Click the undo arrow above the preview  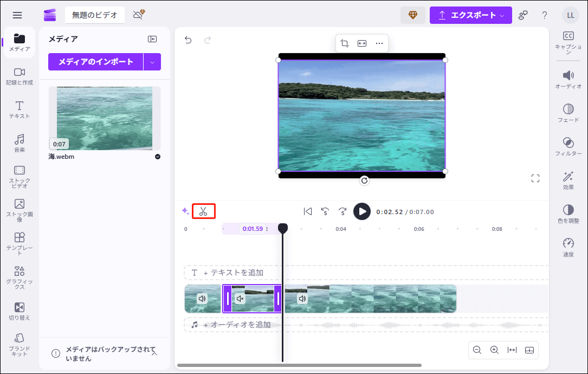click(x=188, y=40)
